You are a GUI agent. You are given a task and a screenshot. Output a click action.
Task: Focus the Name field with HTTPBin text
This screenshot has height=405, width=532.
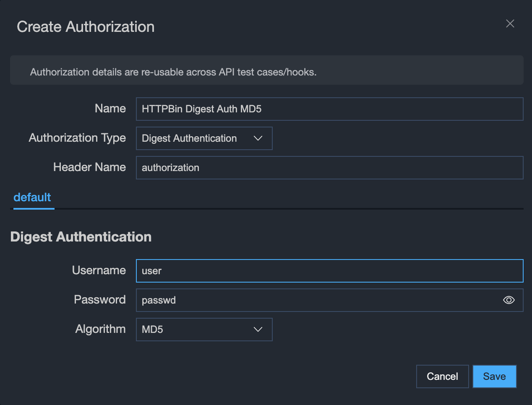coord(329,109)
